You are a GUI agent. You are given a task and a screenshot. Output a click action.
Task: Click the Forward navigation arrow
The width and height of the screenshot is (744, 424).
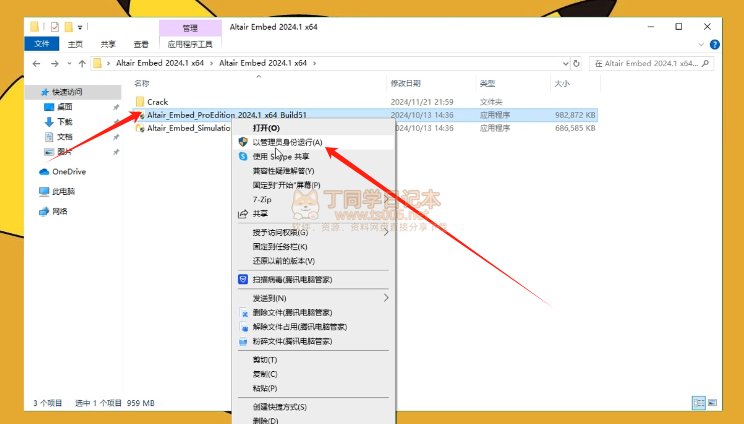[x=55, y=64]
